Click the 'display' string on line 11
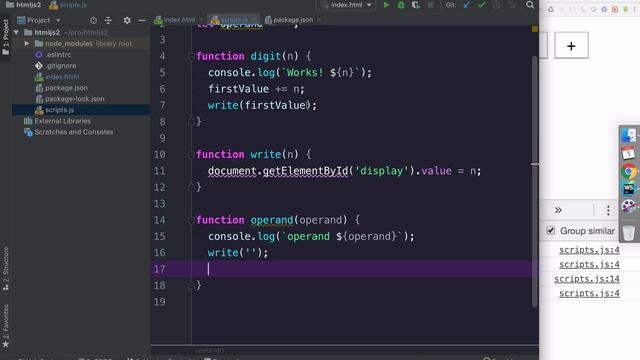This screenshot has width=640, height=360. 382,171
